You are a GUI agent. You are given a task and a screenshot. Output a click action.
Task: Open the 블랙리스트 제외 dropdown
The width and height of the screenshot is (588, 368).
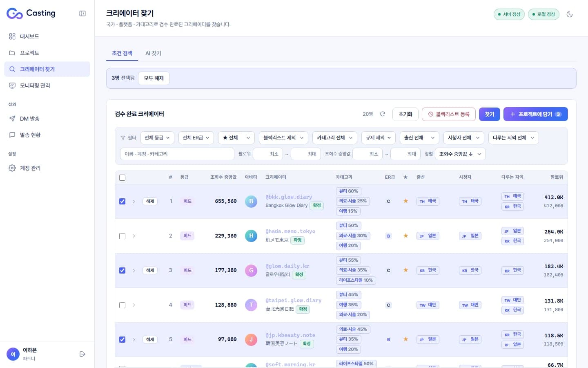(283, 138)
